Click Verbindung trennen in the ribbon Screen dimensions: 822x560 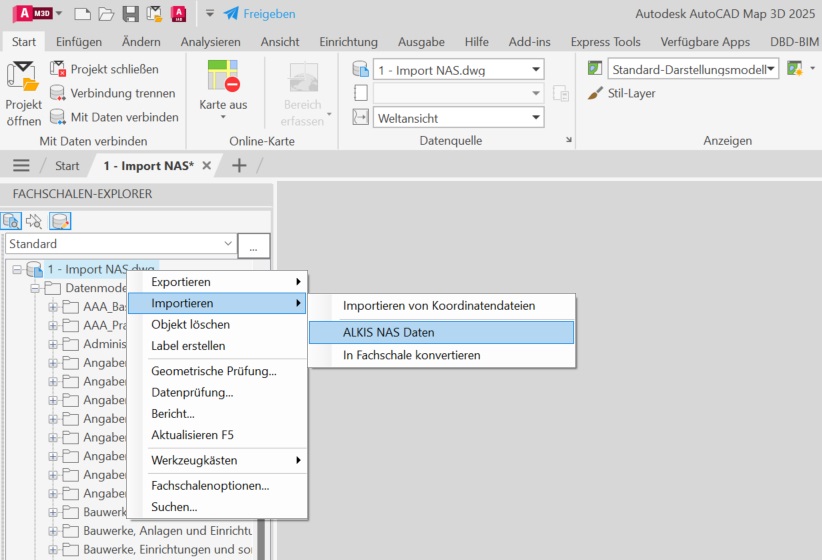pyautogui.click(x=58, y=93)
